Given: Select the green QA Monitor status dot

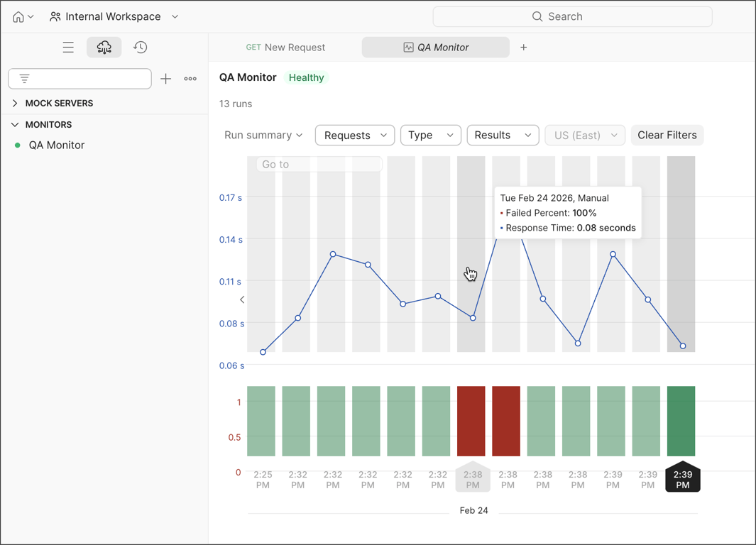Looking at the screenshot, I should 17,145.
